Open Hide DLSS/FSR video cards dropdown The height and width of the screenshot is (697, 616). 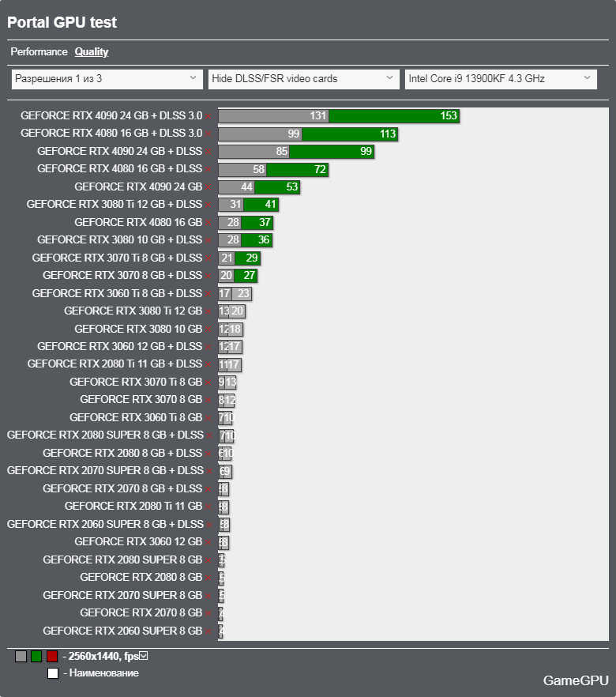point(304,79)
